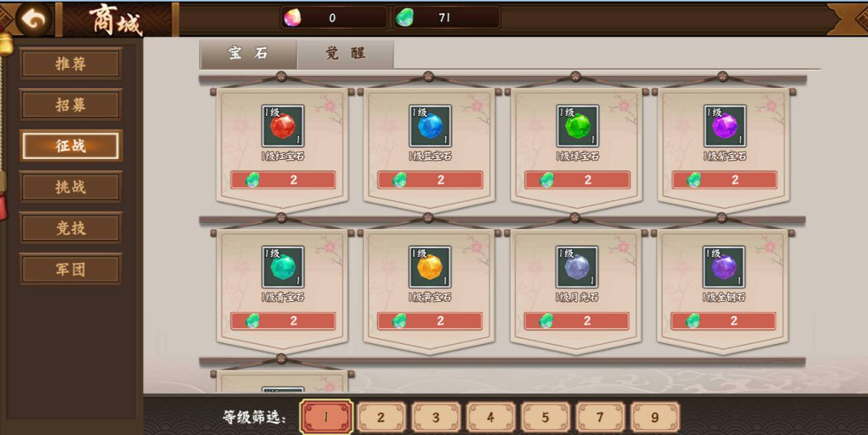
Task: Select the level-1 green gem icon
Action: pos(577,126)
